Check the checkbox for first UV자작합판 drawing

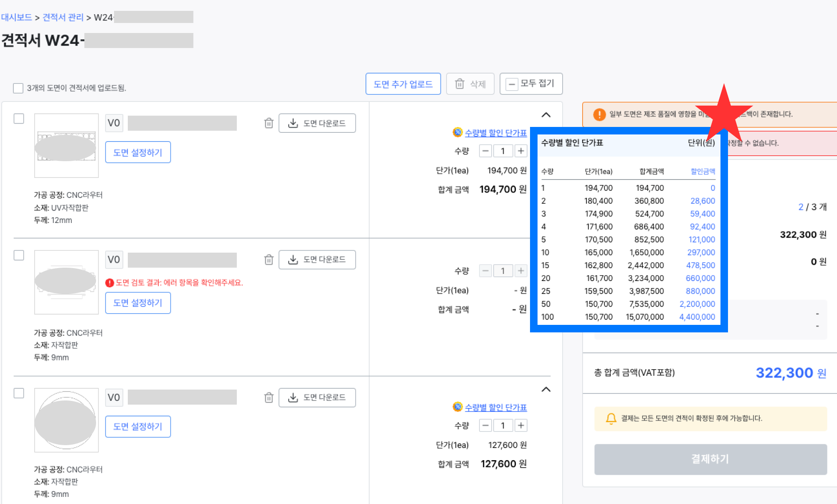[x=19, y=119]
